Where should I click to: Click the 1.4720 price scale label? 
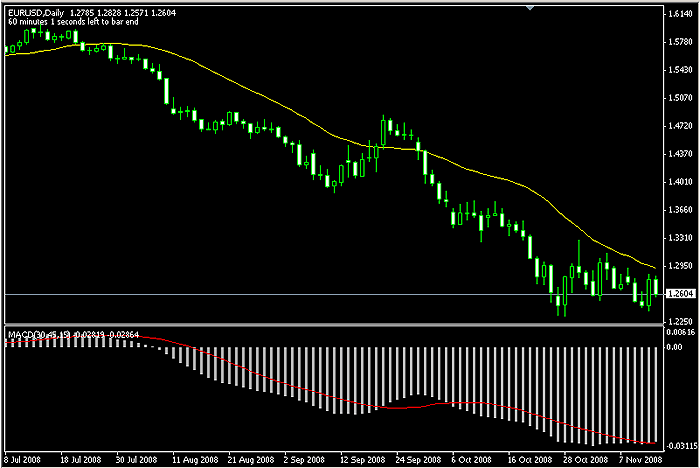point(681,126)
